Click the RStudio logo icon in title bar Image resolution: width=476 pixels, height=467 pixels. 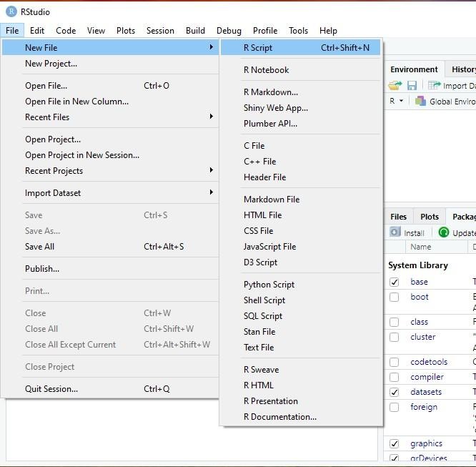click(11, 11)
